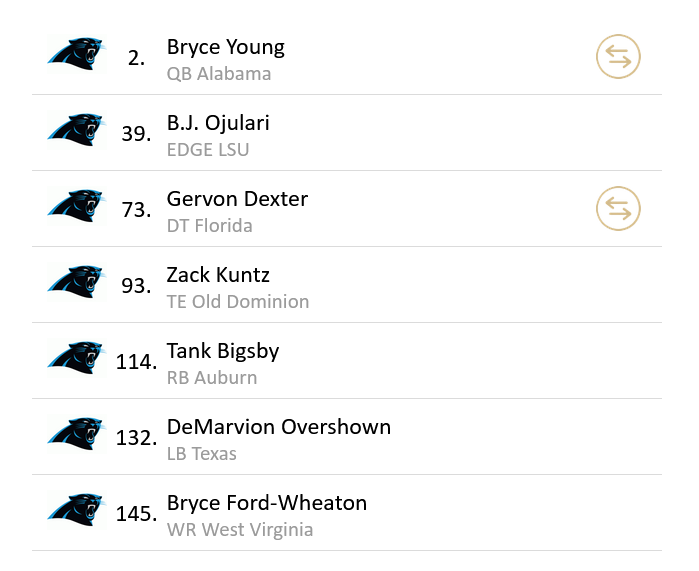Open Bryce Young's player name link

click(x=225, y=47)
